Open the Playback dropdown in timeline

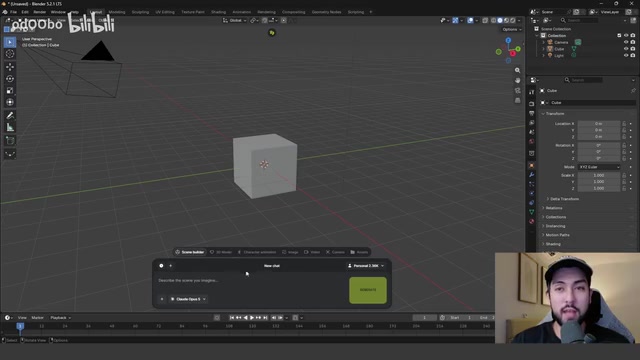pos(60,318)
